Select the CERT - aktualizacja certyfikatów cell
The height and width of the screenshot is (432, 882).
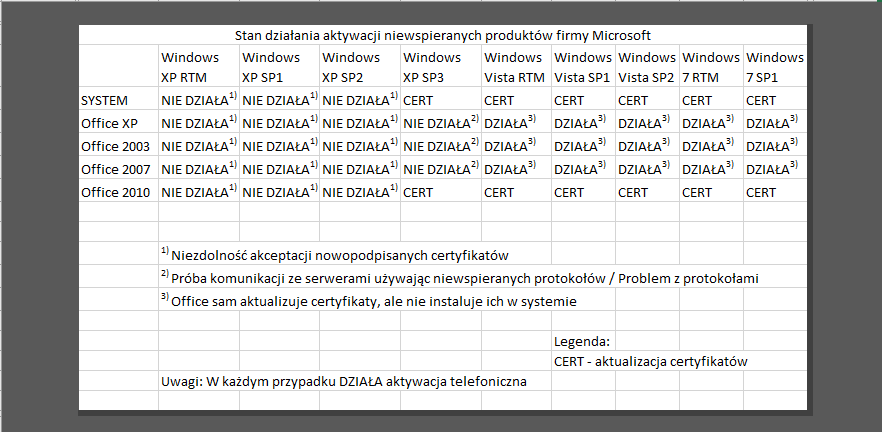tap(651, 361)
